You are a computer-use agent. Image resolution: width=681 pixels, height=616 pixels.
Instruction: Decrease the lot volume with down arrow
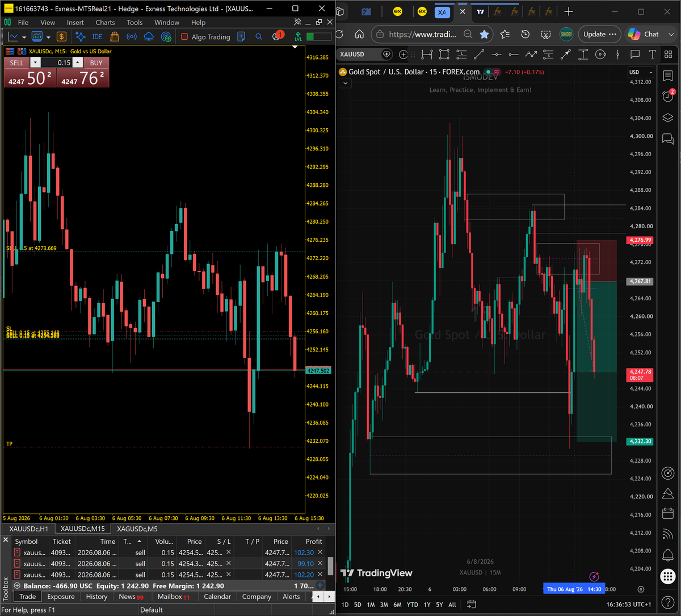(x=36, y=63)
